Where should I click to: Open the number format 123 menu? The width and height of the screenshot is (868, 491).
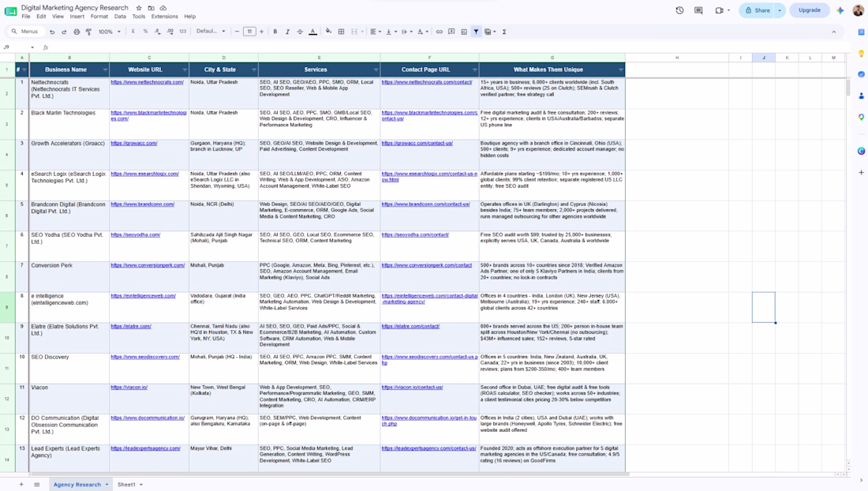[x=183, y=32]
